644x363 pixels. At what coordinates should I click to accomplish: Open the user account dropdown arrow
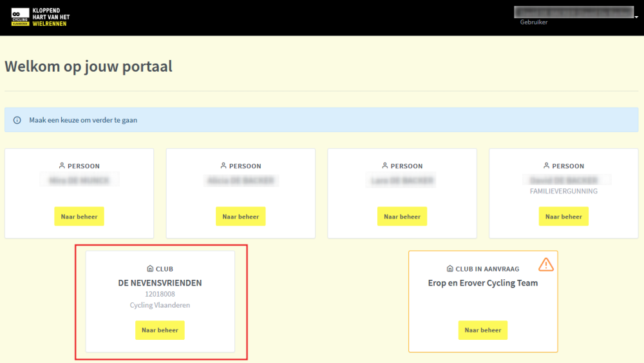636,17
